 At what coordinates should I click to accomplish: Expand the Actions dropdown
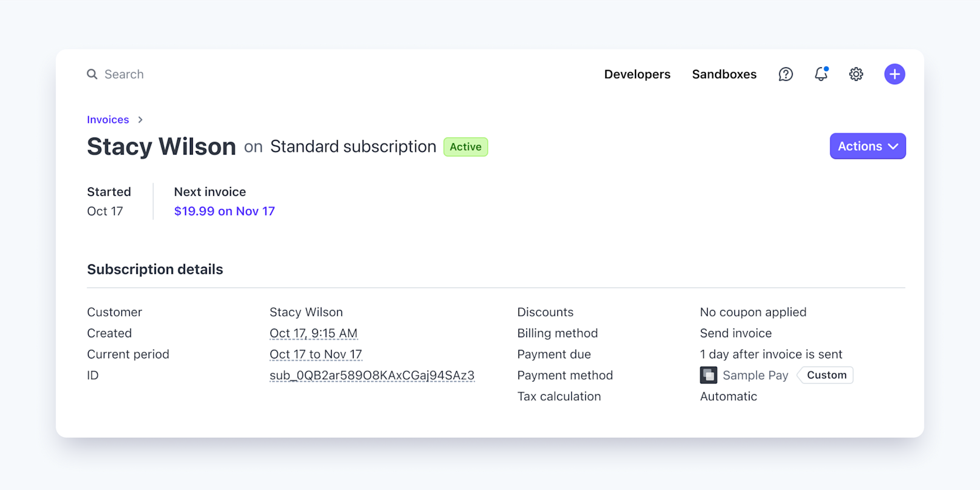click(x=867, y=146)
